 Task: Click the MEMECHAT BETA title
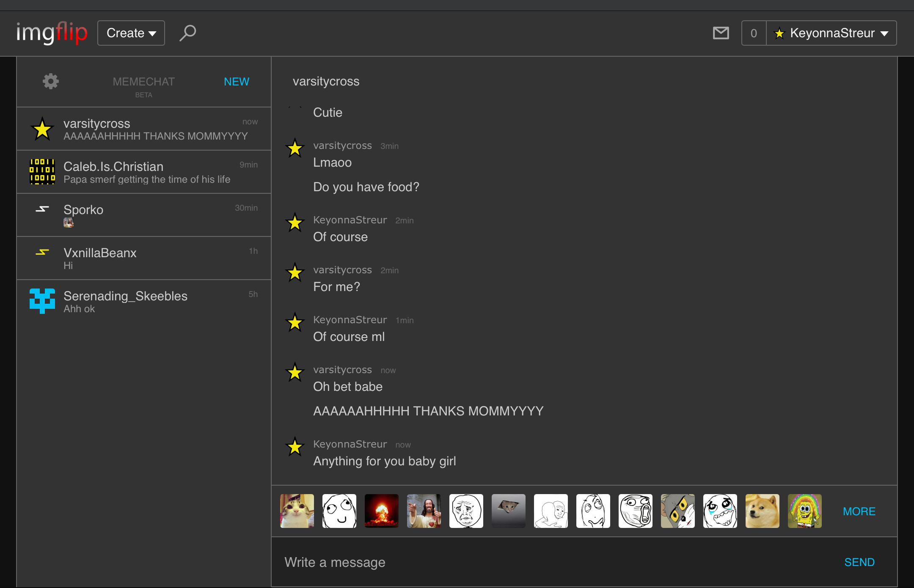pyautogui.click(x=143, y=86)
